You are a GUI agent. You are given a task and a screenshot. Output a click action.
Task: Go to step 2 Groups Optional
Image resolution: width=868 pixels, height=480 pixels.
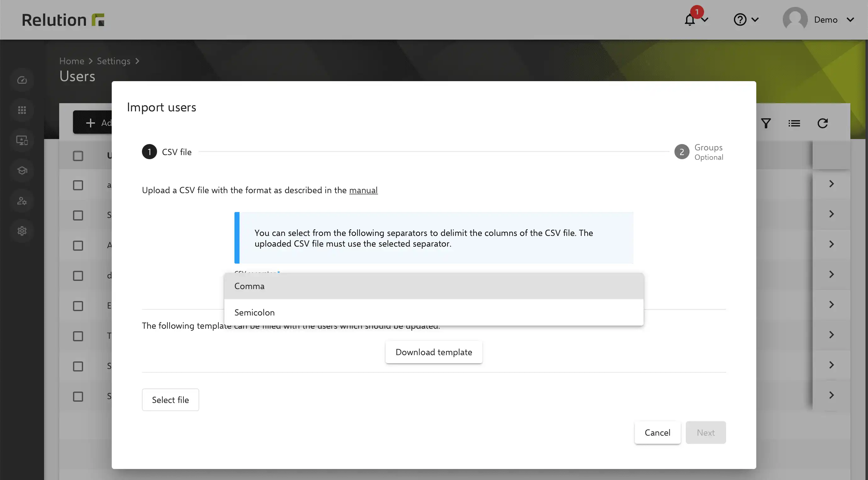699,152
